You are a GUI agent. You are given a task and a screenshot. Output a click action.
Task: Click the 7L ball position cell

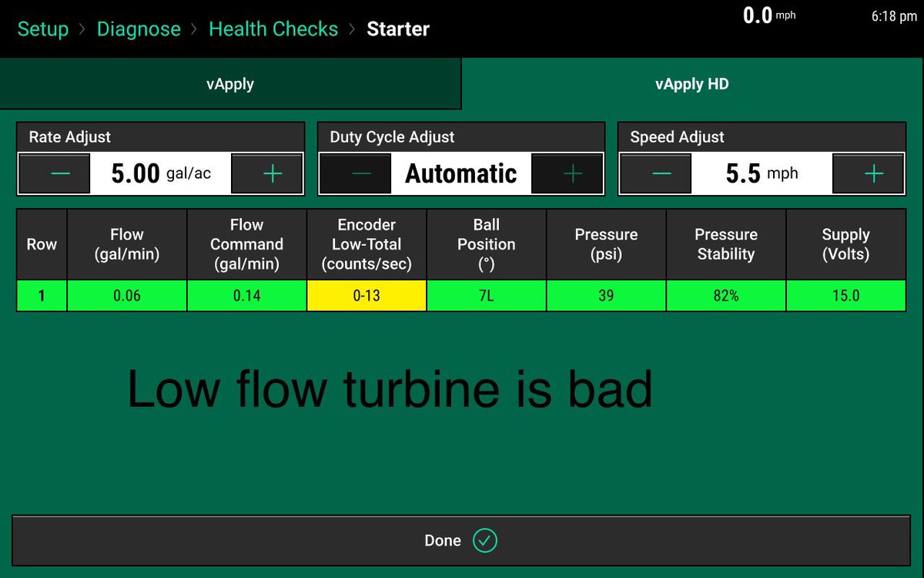coord(487,296)
